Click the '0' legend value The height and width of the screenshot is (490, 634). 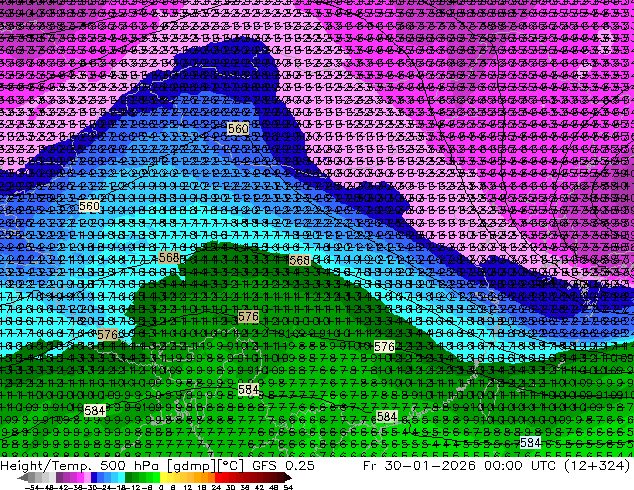pyautogui.click(x=161, y=487)
